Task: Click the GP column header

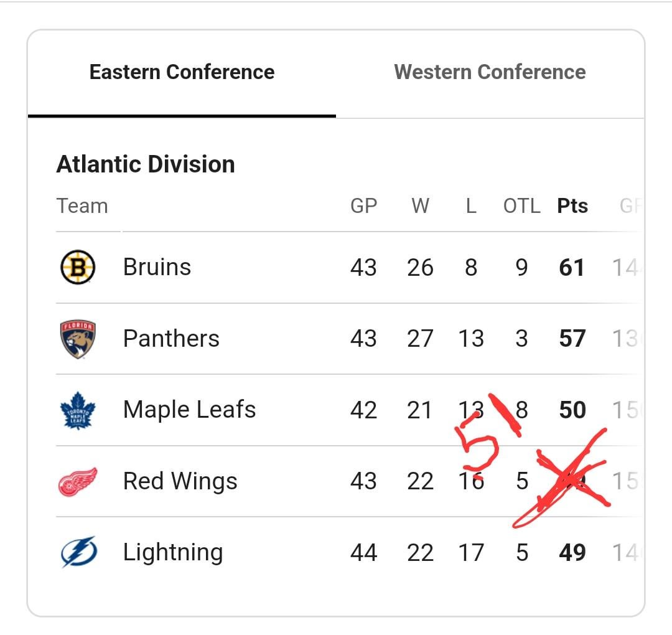Action: point(363,206)
